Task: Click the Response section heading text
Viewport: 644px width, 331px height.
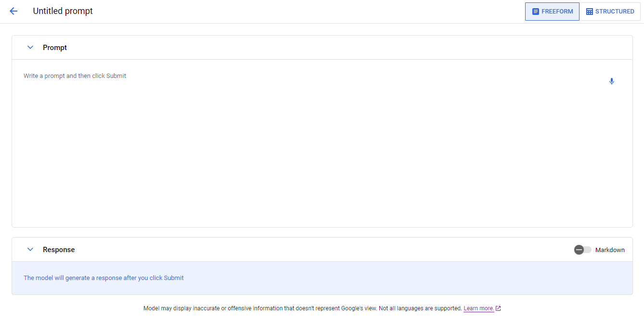Action: (59, 250)
